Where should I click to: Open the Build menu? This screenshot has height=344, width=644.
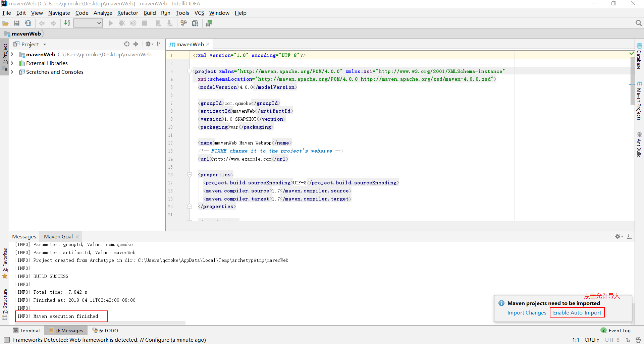(x=150, y=13)
